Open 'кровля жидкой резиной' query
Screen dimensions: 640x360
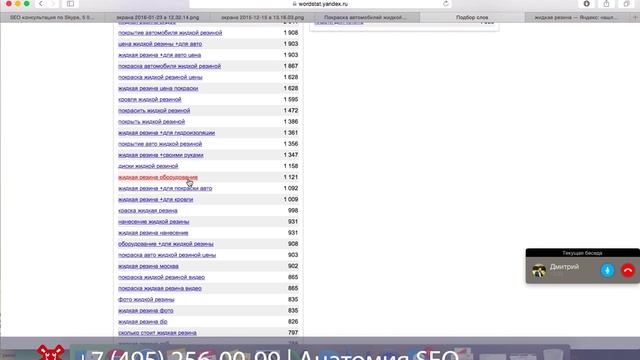[x=150, y=99]
